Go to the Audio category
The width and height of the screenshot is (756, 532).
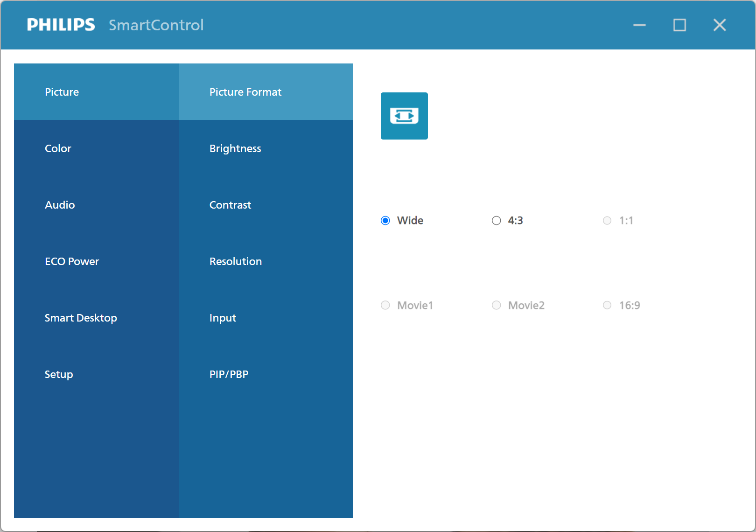click(x=96, y=205)
